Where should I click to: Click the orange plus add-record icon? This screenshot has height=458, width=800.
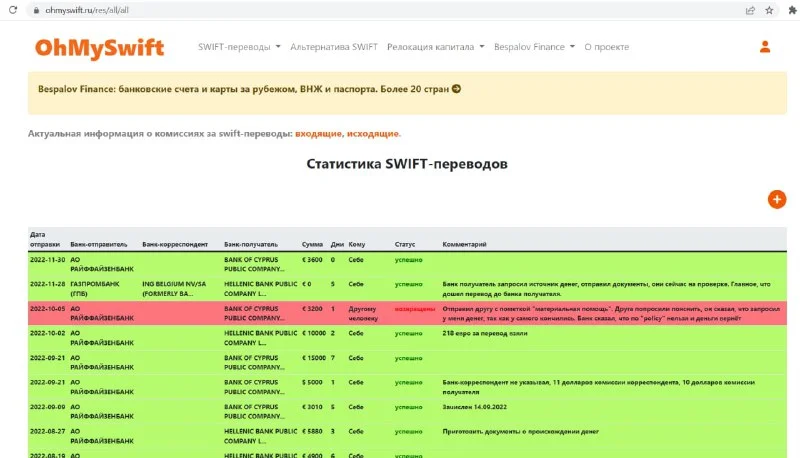point(777,199)
